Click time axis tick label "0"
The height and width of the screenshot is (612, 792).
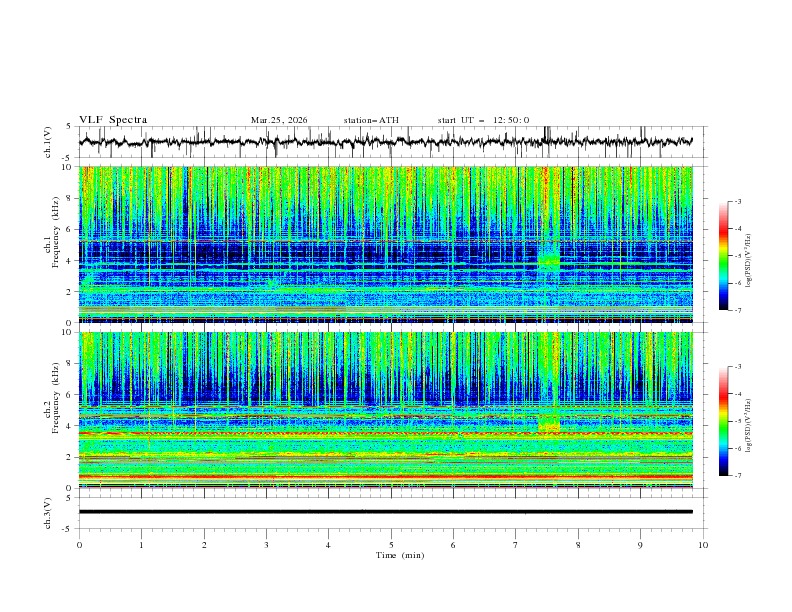79,545
